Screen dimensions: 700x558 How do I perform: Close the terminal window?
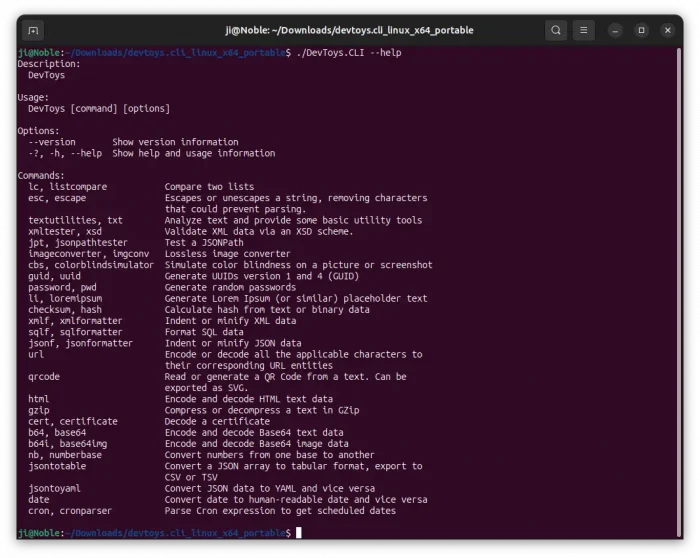pyautogui.click(x=668, y=31)
